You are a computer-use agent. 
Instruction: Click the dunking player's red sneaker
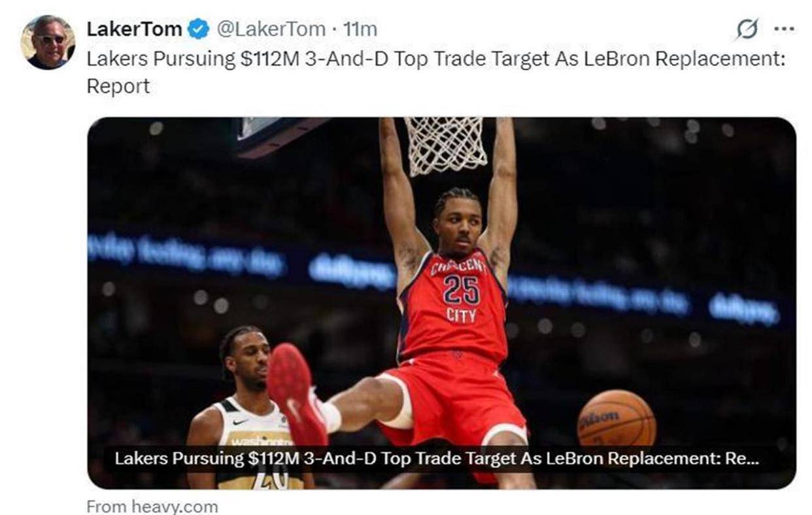tap(296, 395)
